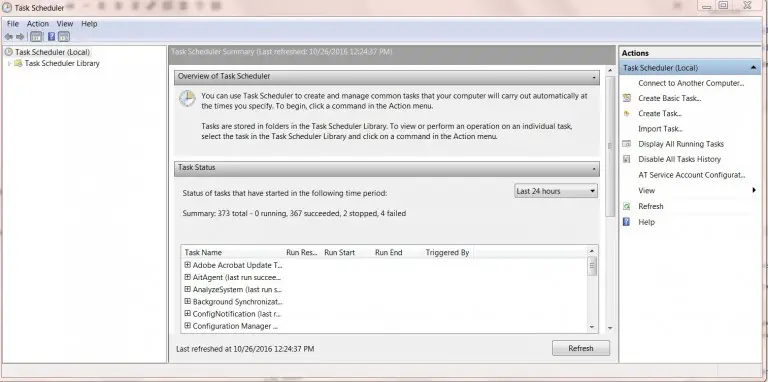Open the View menu
Image resolution: width=768 pixels, height=382 pixels.
[x=65, y=24]
